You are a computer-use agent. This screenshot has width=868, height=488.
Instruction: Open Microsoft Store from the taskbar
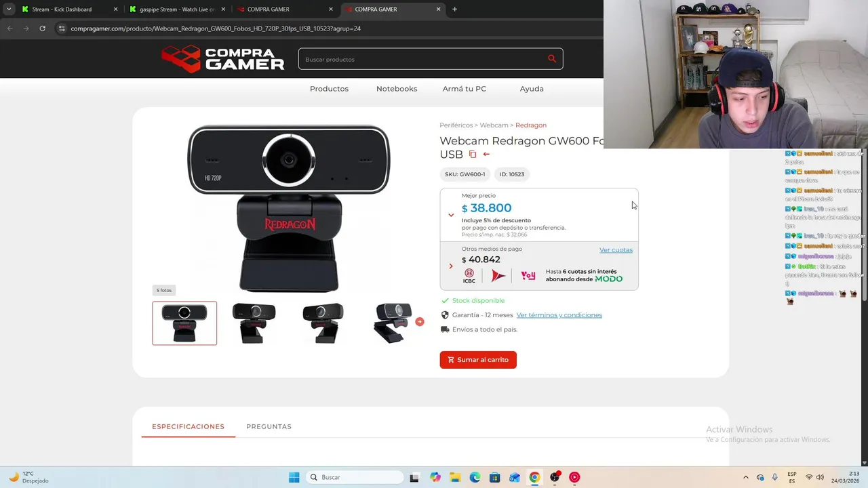[495, 477]
